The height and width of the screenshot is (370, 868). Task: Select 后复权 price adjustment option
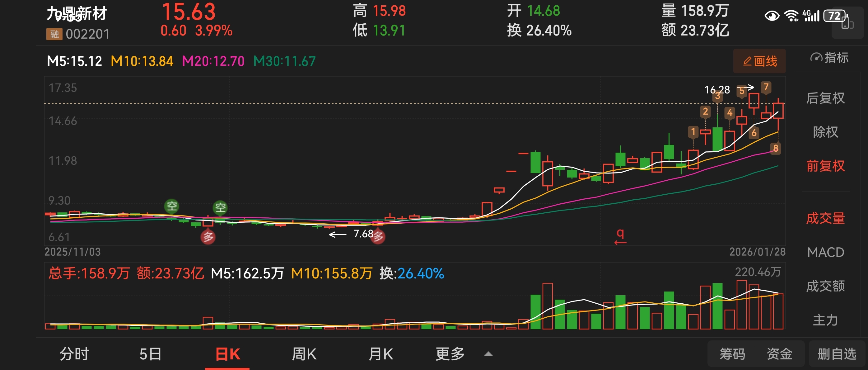coord(825,98)
